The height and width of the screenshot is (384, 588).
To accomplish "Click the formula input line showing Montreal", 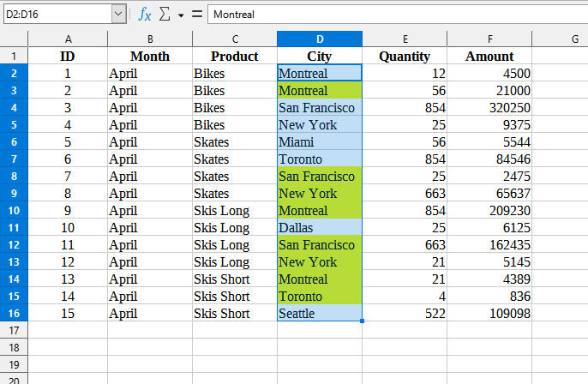I will coord(394,15).
